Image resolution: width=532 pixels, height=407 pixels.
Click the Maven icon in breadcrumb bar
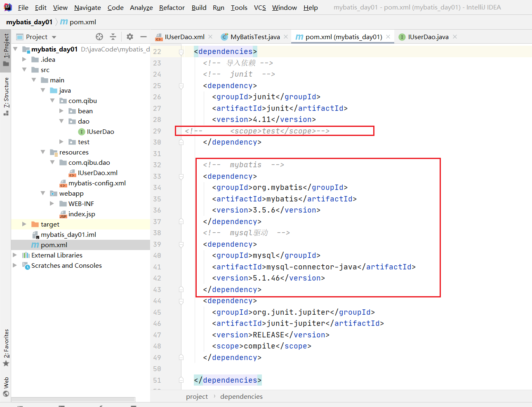(x=64, y=22)
